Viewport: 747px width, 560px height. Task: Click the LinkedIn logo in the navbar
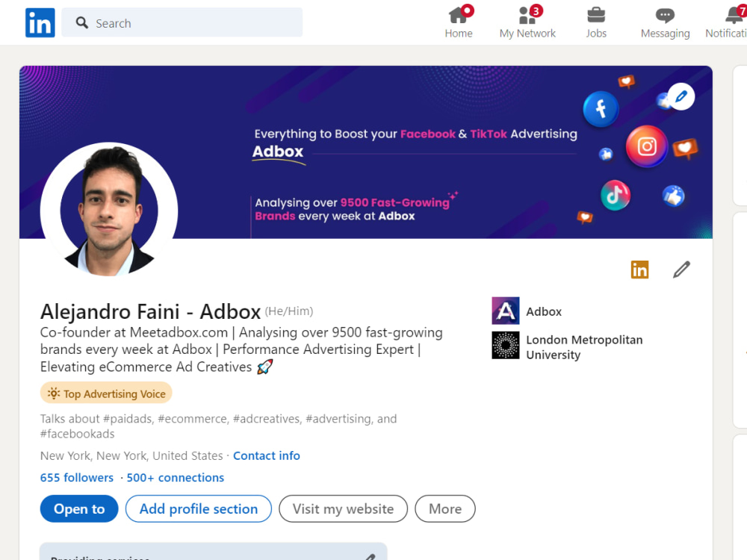[40, 22]
